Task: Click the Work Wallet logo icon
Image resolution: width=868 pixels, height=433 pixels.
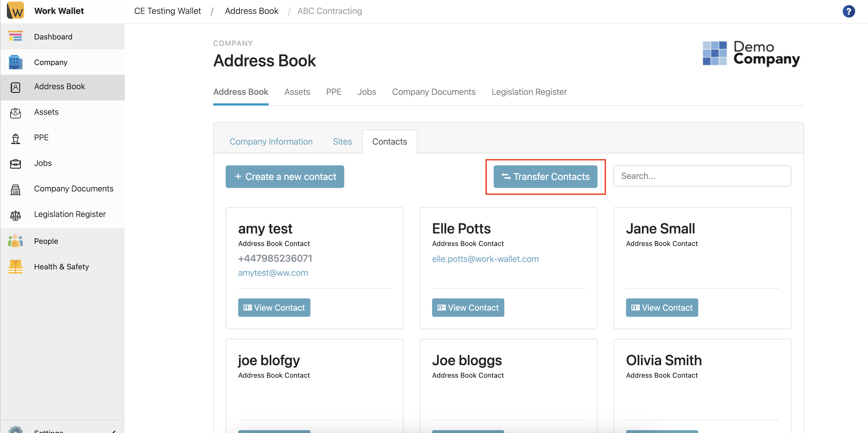Action: pyautogui.click(x=15, y=11)
